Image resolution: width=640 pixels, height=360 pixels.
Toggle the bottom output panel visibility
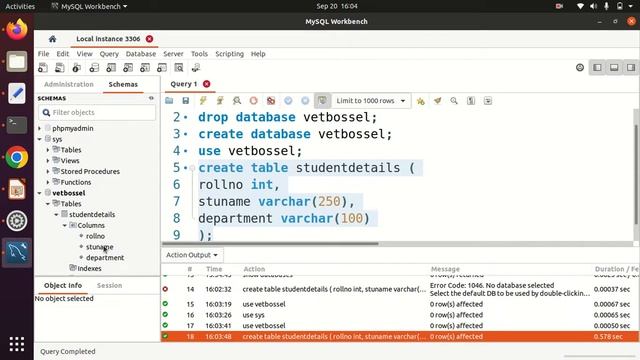click(614, 68)
